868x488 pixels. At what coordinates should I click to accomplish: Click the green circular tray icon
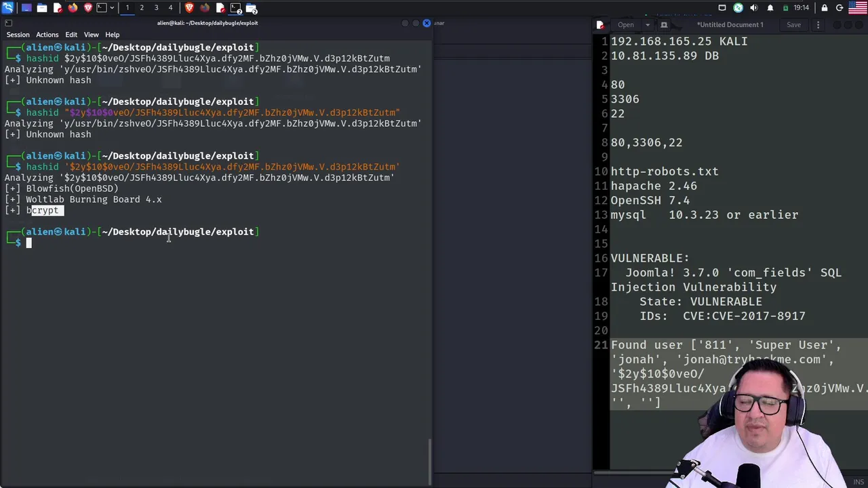tap(738, 8)
